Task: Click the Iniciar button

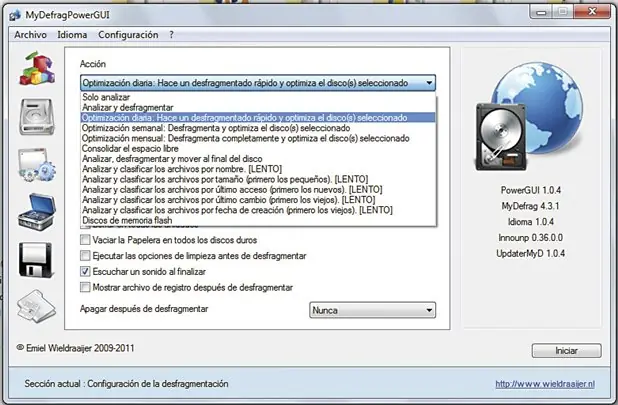Action: [566, 351]
